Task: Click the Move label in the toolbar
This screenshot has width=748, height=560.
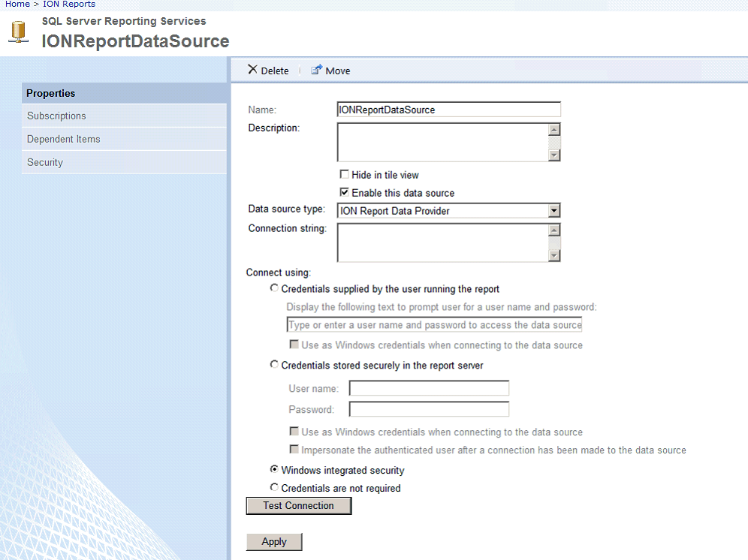Action: [x=338, y=71]
